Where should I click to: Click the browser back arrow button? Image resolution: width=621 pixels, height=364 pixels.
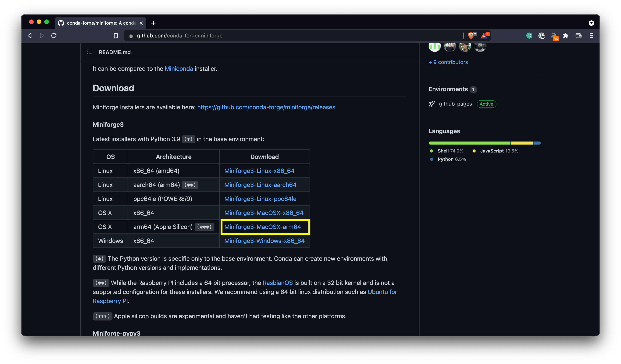[30, 36]
